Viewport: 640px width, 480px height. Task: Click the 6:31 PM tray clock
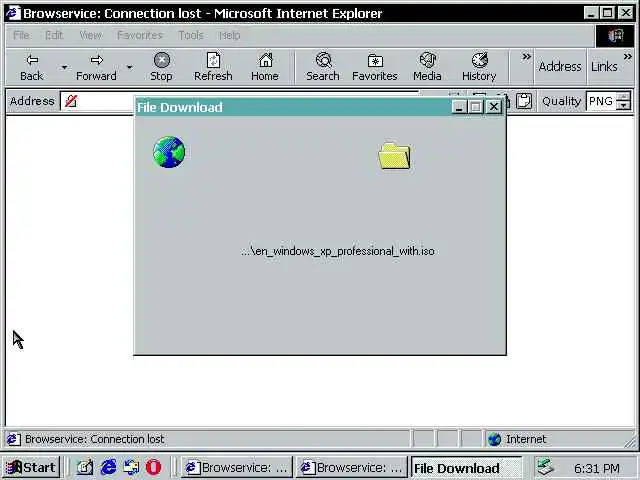pyautogui.click(x=597, y=468)
